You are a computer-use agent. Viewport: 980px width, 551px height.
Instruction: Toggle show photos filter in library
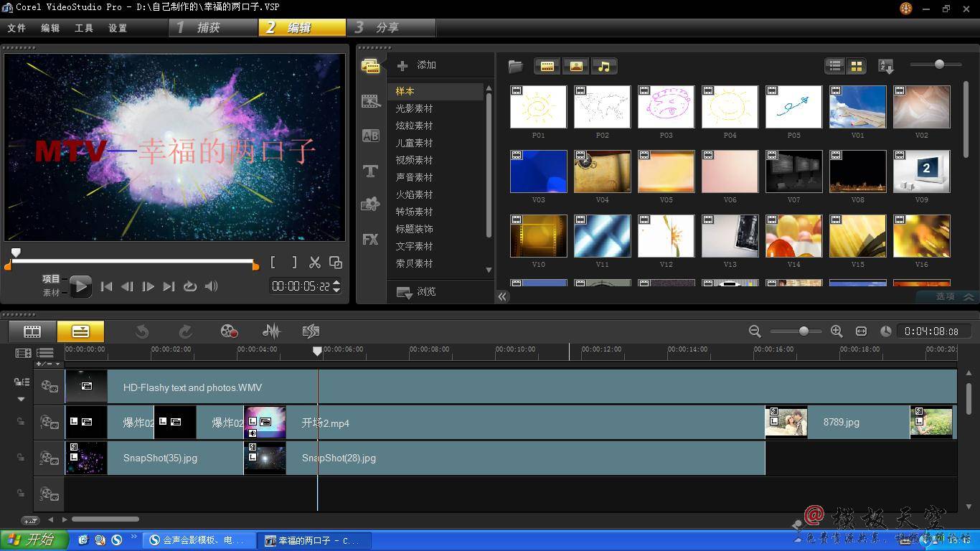tap(575, 66)
